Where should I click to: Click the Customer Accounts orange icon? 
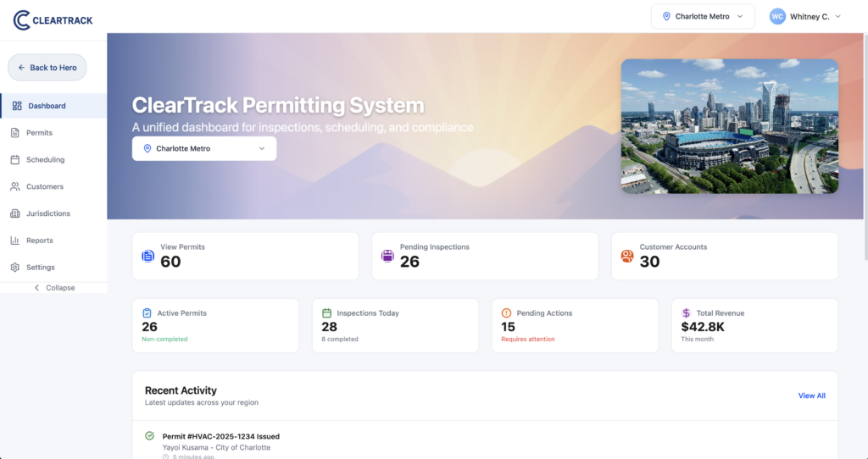(x=627, y=256)
